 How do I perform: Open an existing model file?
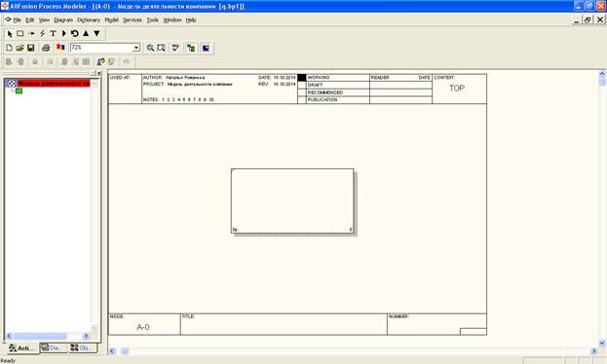19,48
